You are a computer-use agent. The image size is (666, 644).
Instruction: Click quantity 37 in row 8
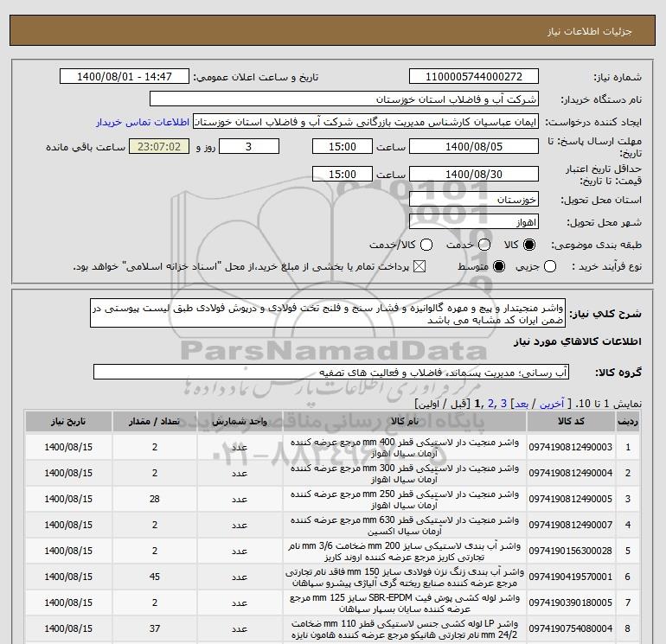(155, 628)
